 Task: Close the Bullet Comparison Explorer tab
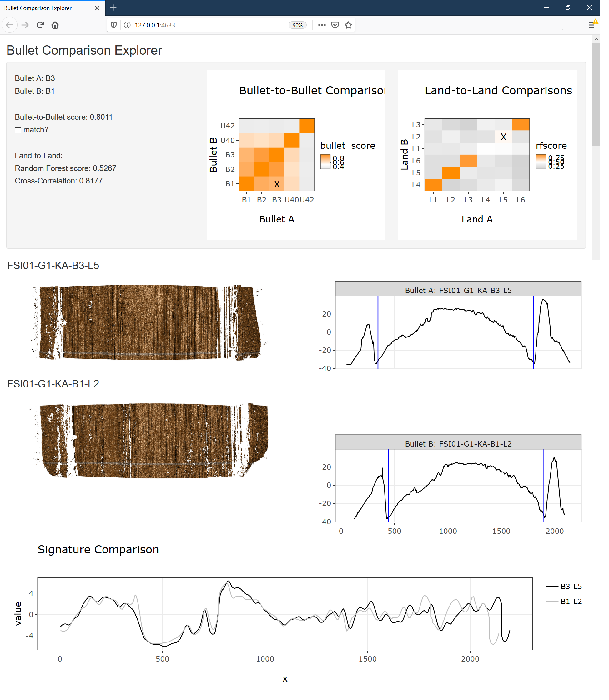(97, 8)
